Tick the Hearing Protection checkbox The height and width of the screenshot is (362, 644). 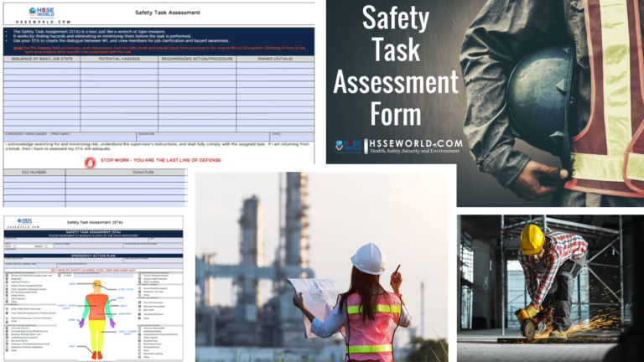(7, 282)
